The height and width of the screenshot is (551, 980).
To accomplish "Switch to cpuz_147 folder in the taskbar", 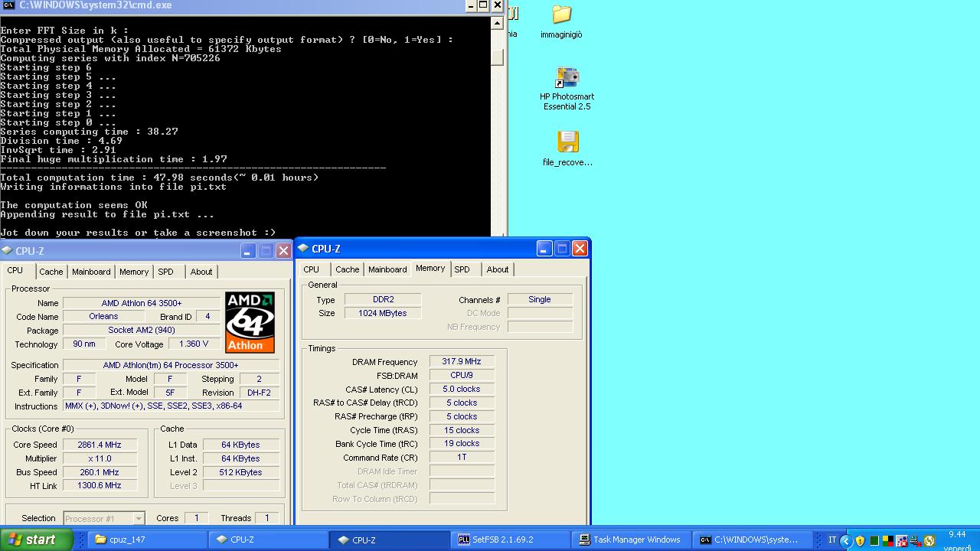I will [146, 540].
